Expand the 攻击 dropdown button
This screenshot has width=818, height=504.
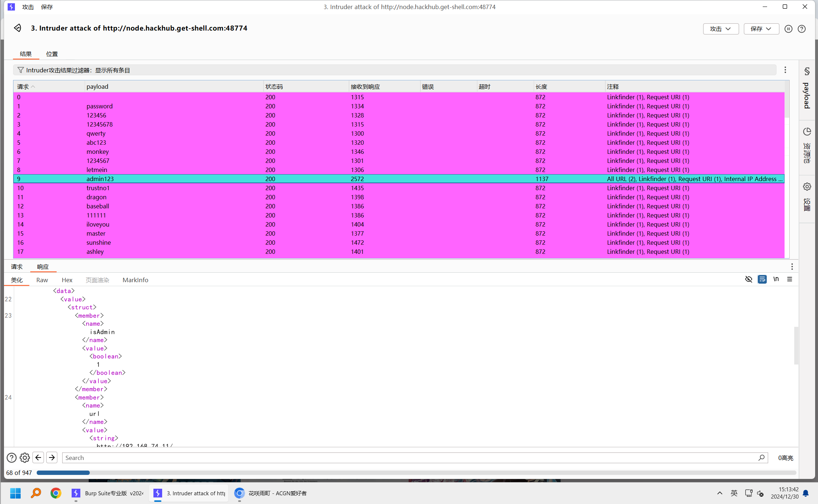(721, 29)
